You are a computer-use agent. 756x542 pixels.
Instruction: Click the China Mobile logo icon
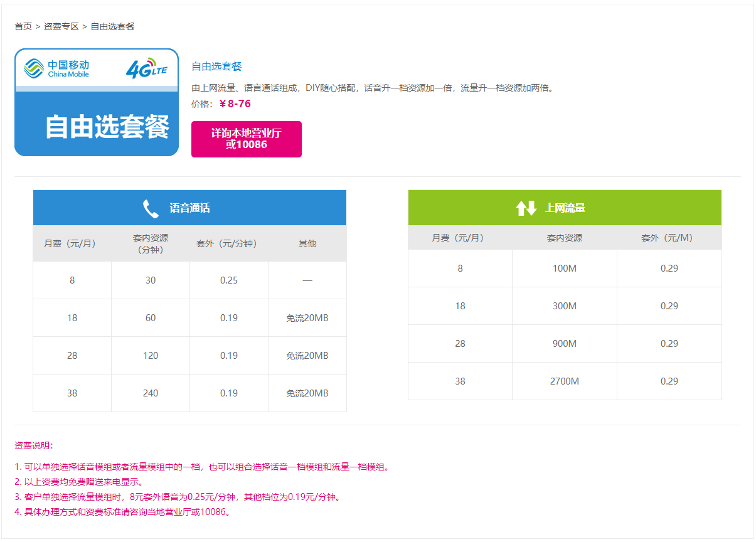pyautogui.click(x=34, y=68)
